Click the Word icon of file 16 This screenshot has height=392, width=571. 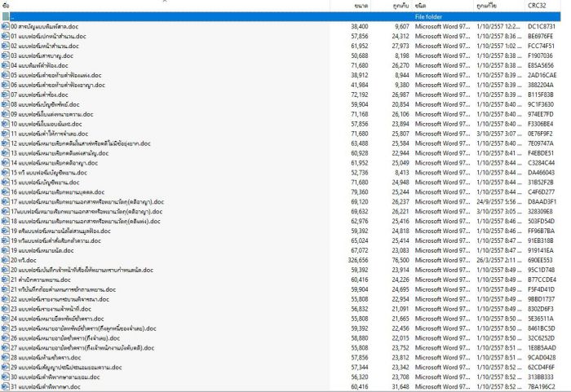tap(6, 192)
